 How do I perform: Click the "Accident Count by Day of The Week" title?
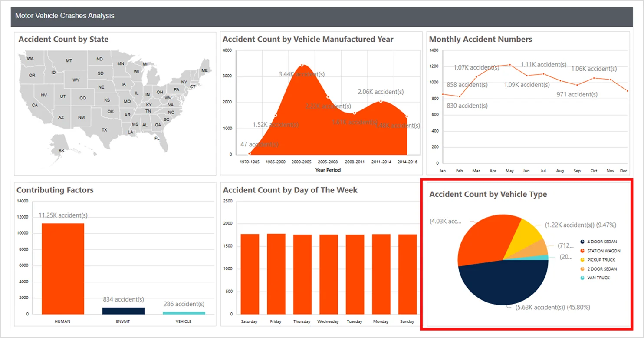[x=290, y=190]
